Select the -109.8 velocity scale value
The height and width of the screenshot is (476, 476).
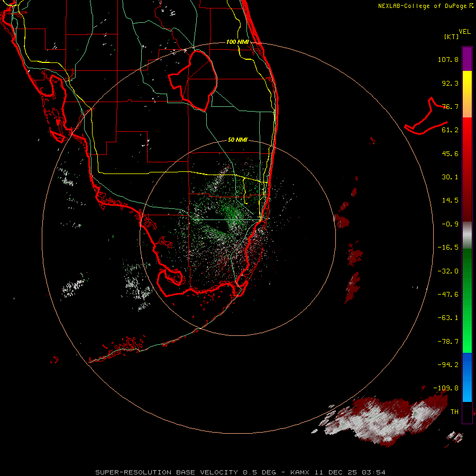tap(446, 388)
